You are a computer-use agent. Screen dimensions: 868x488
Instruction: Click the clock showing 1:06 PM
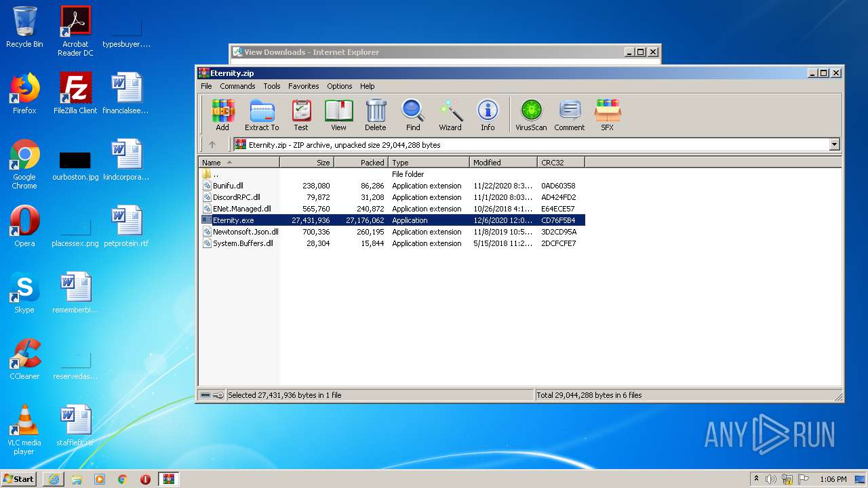point(833,479)
